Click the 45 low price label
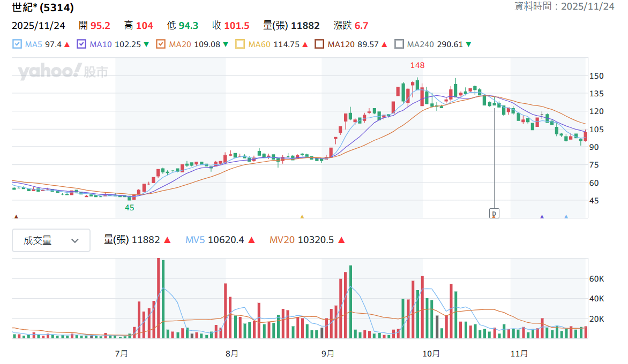The image size is (628, 364). (x=129, y=208)
